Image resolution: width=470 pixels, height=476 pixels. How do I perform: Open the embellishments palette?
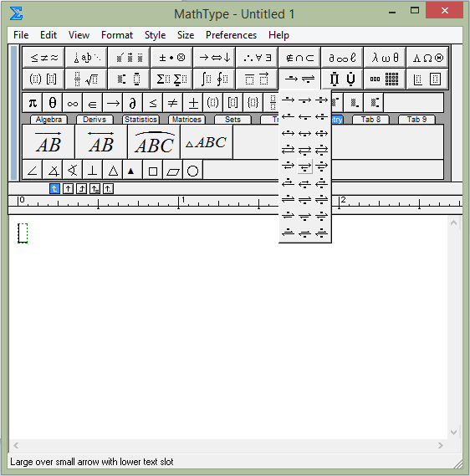(x=129, y=57)
